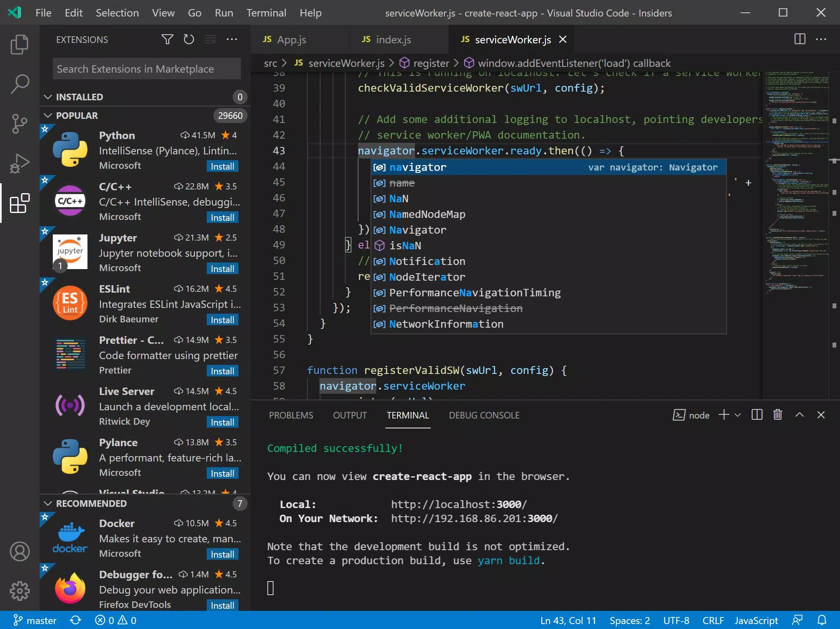This screenshot has width=840, height=629.
Task: Open the Search view in activity bar
Action: (19, 84)
